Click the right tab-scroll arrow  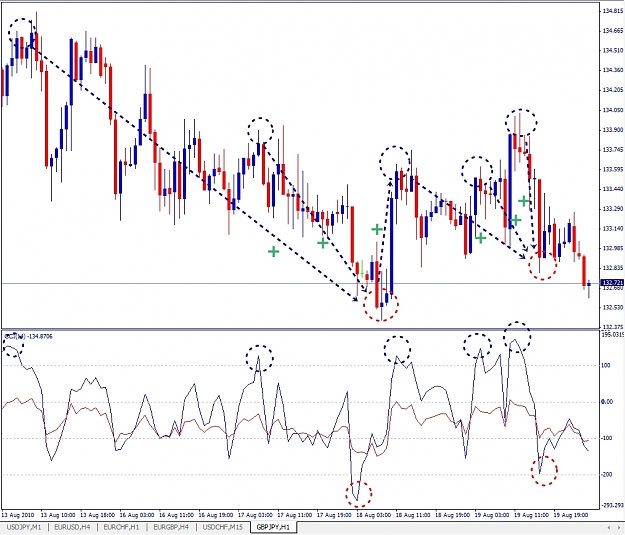[619, 527]
